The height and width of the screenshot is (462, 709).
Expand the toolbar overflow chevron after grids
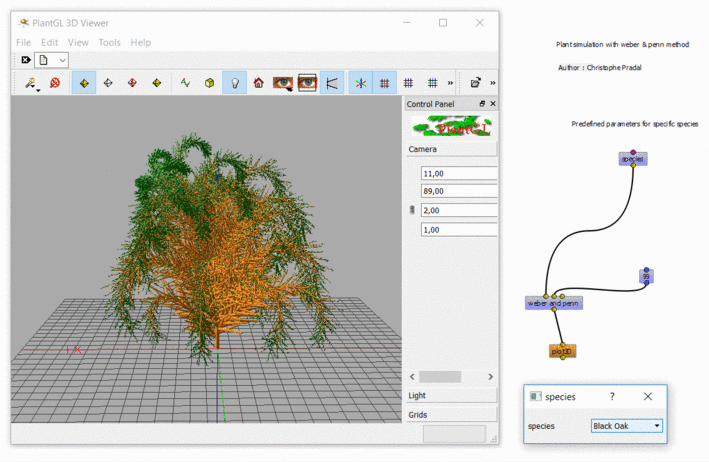450,83
